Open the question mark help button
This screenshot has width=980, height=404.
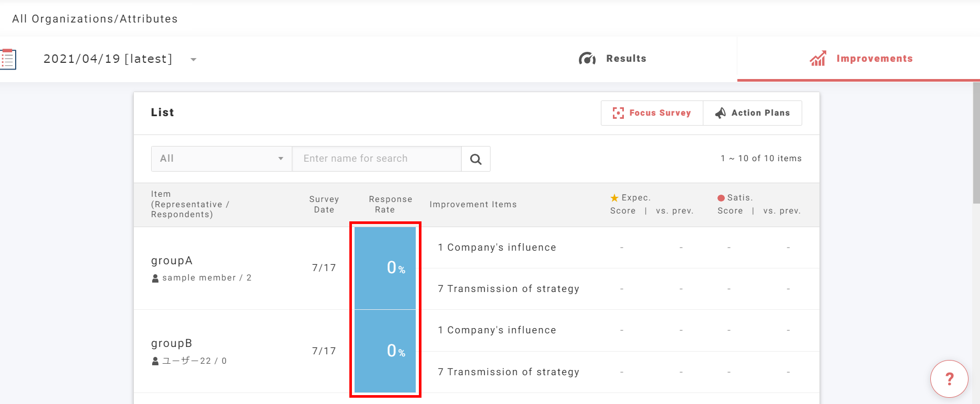[x=949, y=379]
